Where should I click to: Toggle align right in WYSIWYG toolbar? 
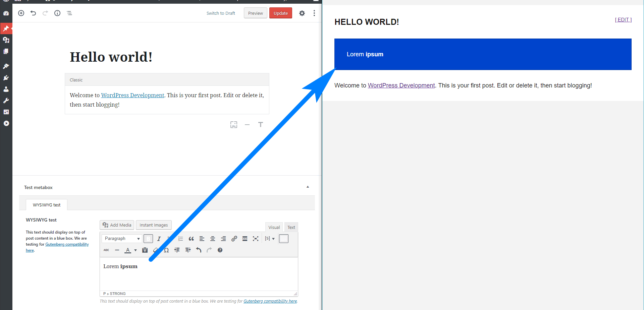click(223, 239)
